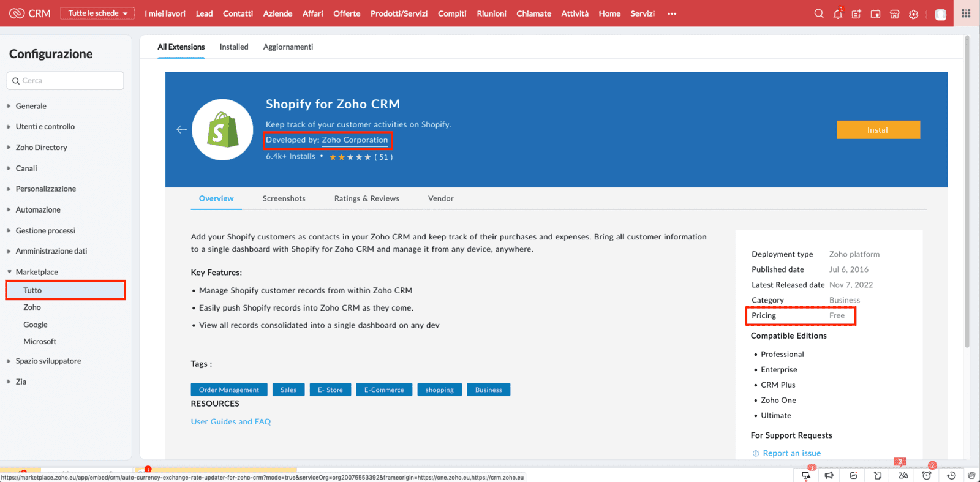
Task: Click the Install button
Action: [x=878, y=130]
